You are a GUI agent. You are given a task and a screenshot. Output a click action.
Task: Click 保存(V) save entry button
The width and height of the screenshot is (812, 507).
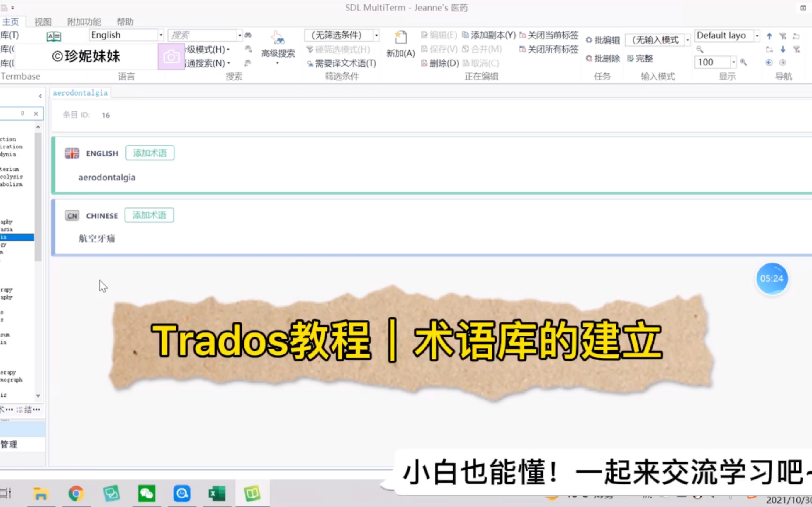point(439,49)
